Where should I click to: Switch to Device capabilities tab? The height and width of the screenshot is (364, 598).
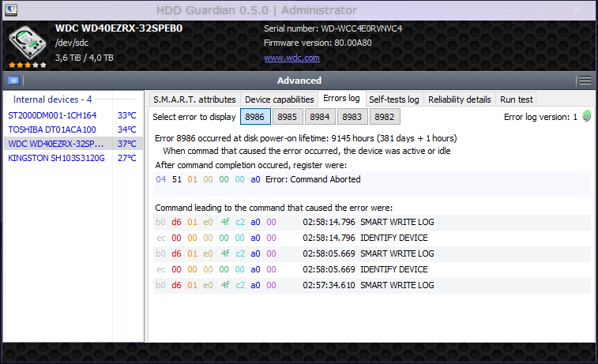click(x=279, y=99)
